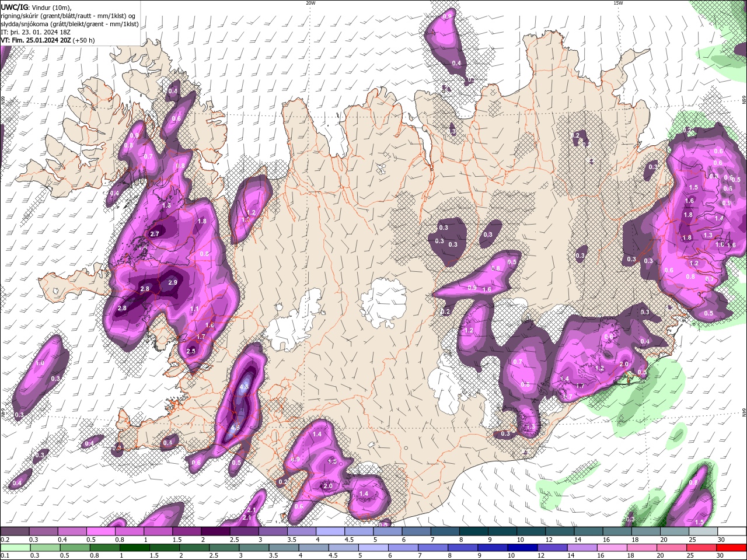Click the '15W' longitude label at the top

tap(618, 3)
